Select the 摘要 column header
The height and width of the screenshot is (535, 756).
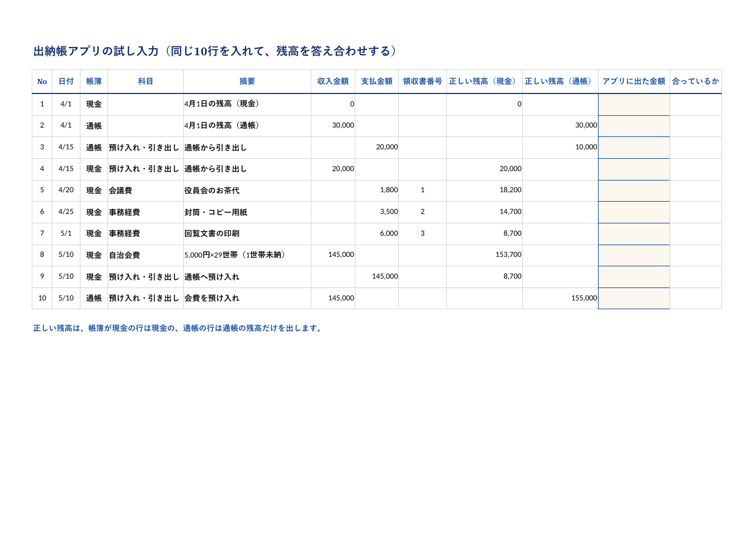coord(247,82)
